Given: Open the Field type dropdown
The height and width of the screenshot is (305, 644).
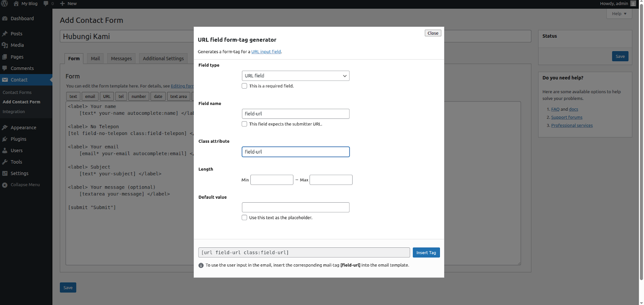Looking at the screenshot, I should (295, 76).
